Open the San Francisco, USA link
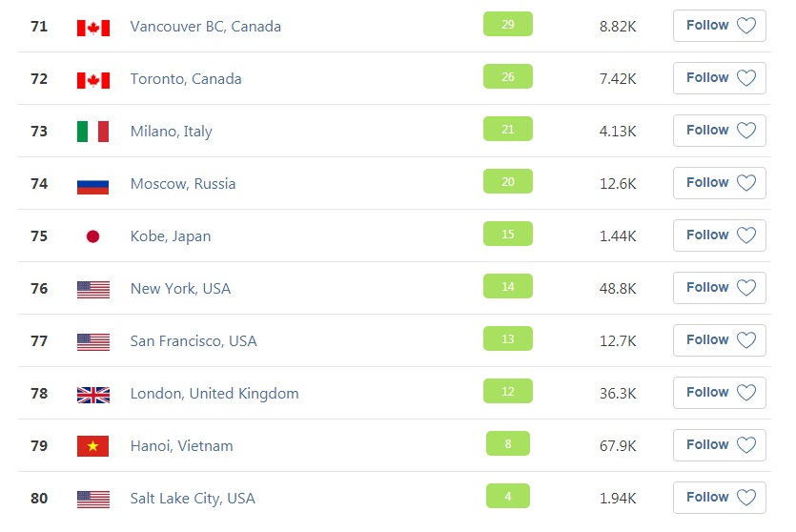 coord(194,340)
